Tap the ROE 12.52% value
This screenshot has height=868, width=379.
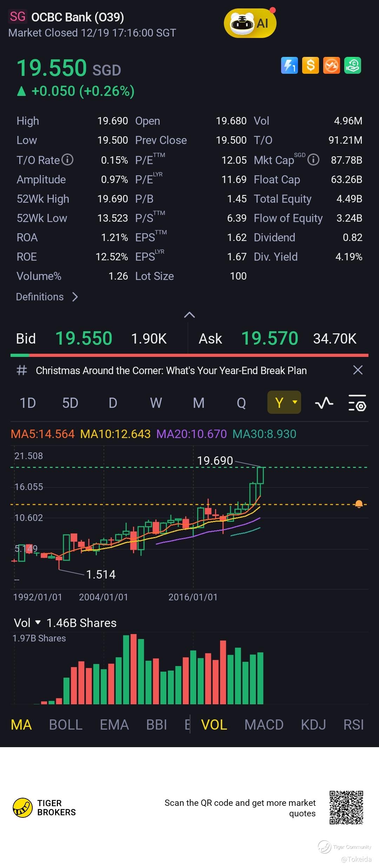click(112, 257)
